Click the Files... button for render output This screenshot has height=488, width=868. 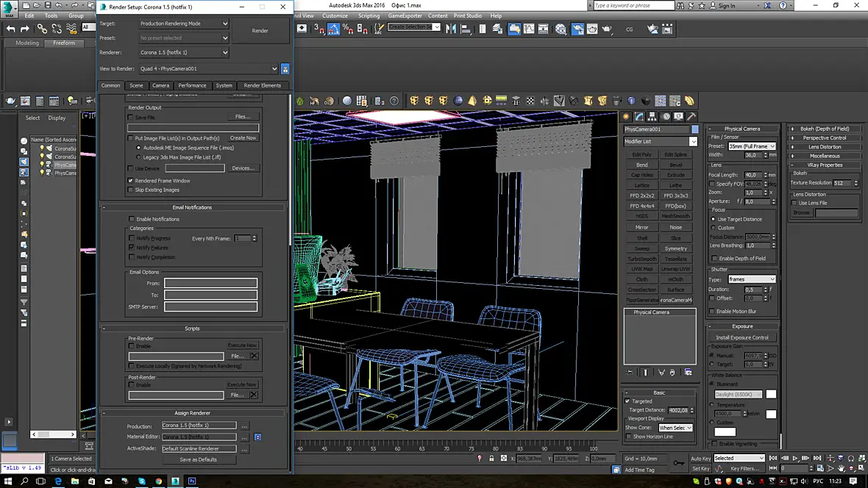pos(243,117)
